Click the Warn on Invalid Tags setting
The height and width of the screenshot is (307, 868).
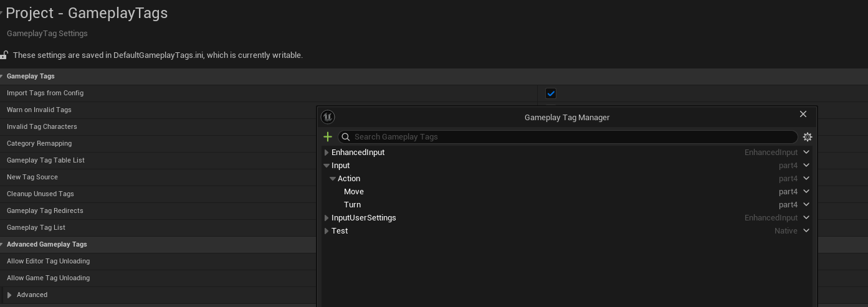click(39, 110)
